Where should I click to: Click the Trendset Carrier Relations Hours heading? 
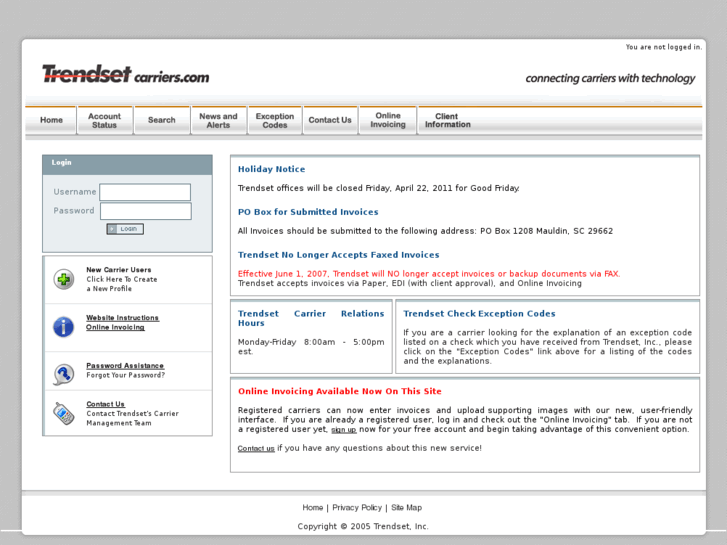[311, 318]
